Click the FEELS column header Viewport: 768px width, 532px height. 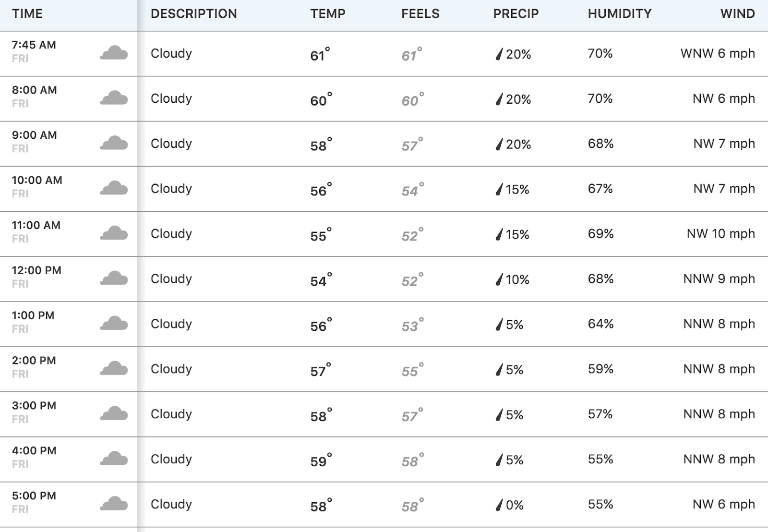click(420, 13)
